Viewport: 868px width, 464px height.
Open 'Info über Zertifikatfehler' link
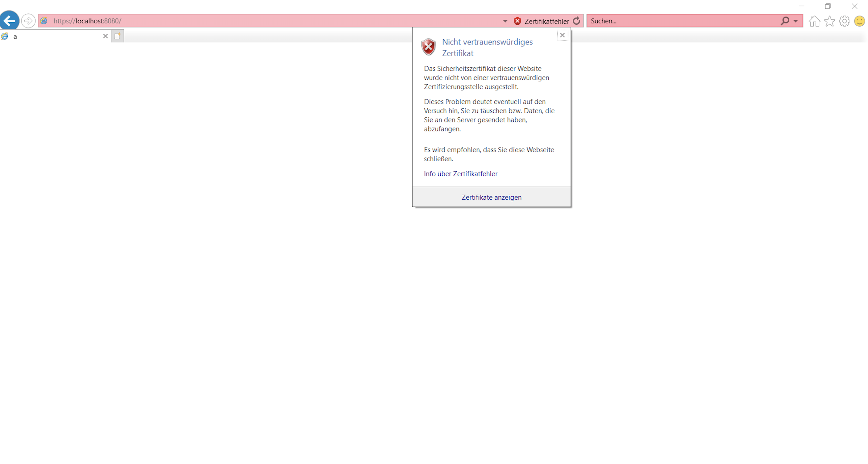pos(460,174)
